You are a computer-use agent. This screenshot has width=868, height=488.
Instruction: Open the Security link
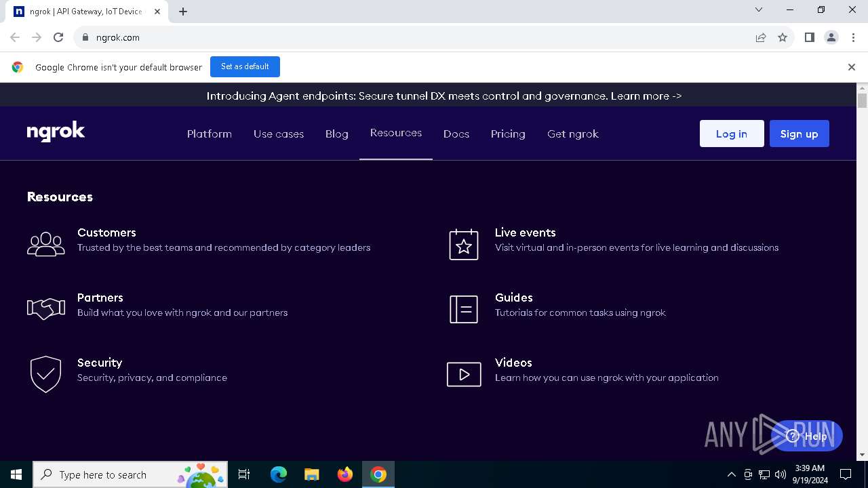[100, 363]
